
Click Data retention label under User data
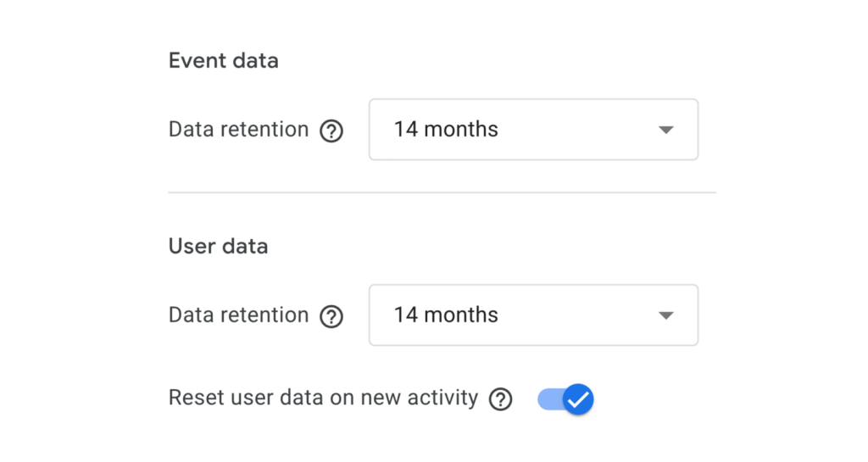point(238,314)
